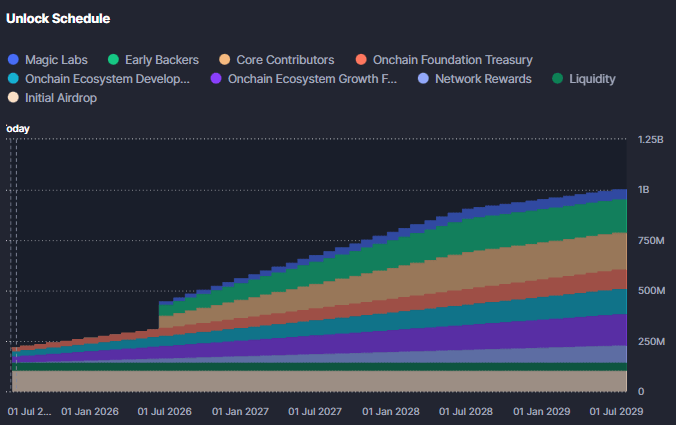Click the 01 Jan 2026 axis label
Screen dimensions: 676x425
coord(90,411)
